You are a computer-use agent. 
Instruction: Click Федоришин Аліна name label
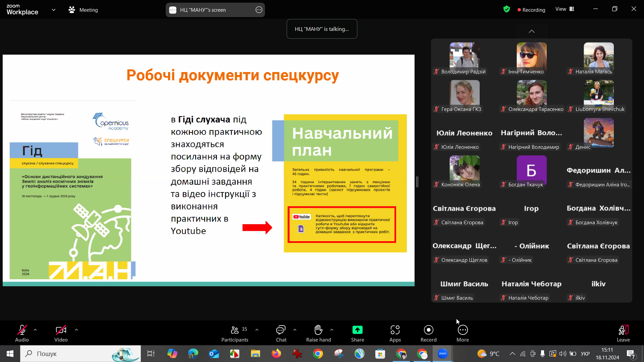point(602,184)
